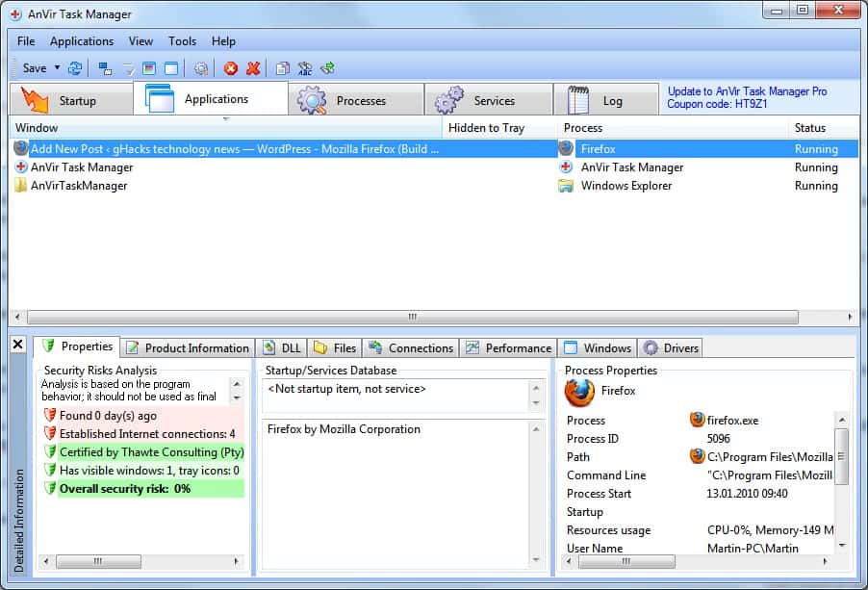Click the refresh icon in the toolbar
This screenshot has height=590, width=868.
pyautogui.click(x=75, y=68)
